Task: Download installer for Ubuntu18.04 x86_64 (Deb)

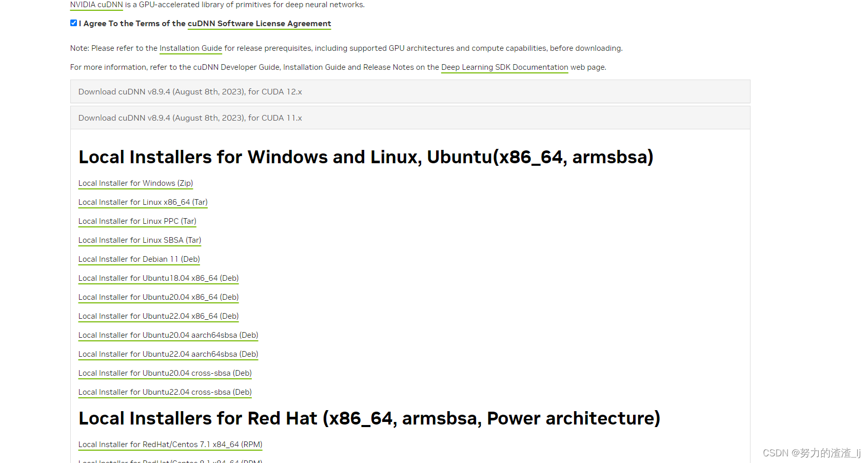Action: (159, 278)
